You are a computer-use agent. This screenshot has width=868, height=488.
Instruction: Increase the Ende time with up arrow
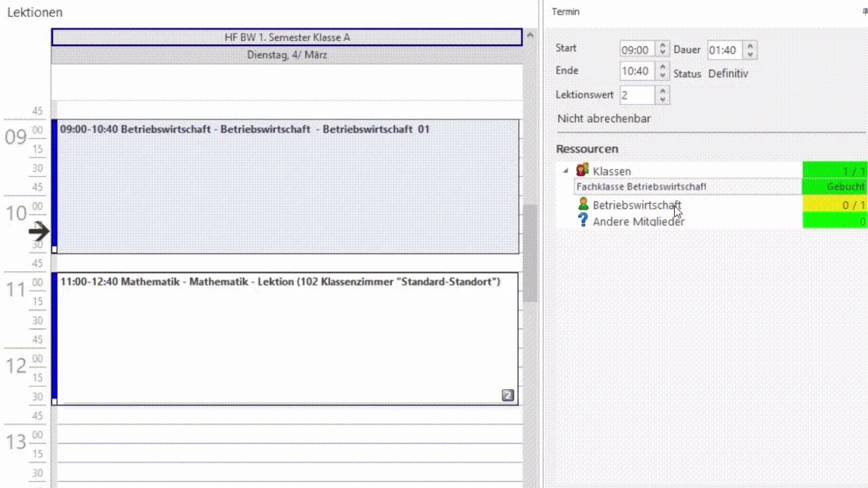pos(663,66)
